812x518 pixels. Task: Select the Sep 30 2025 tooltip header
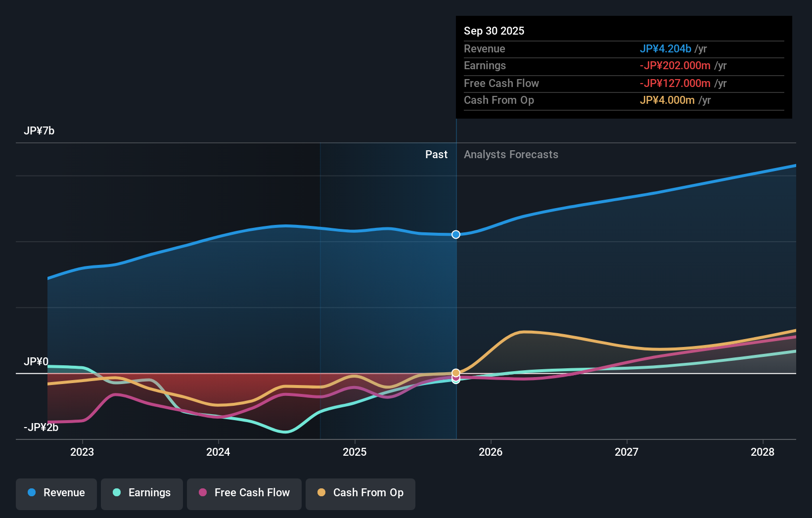pos(494,31)
